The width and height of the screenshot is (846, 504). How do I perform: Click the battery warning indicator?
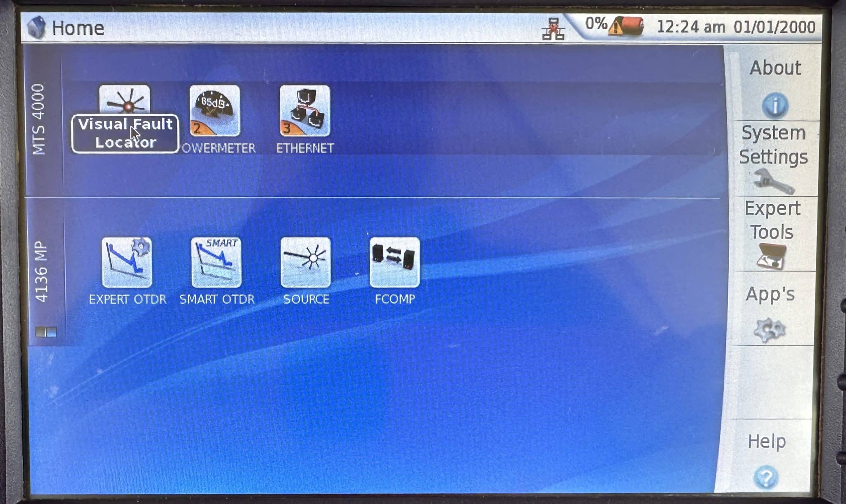pyautogui.click(x=626, y=26)
